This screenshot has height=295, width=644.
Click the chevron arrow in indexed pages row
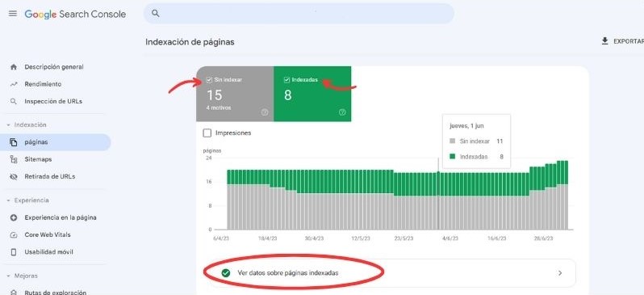coord(560,273)
